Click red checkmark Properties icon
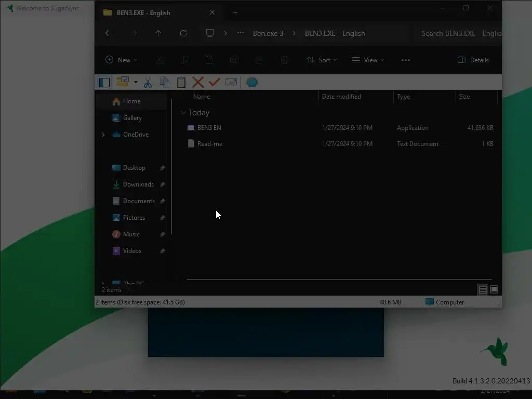532x399 pixels. [215, 82]
